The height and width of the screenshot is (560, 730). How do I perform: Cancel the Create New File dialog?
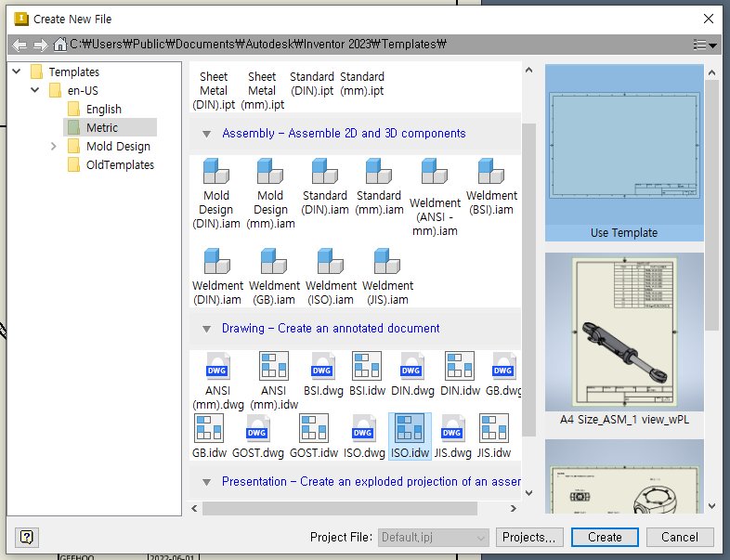pyautogui.click(x=680, y=537)
